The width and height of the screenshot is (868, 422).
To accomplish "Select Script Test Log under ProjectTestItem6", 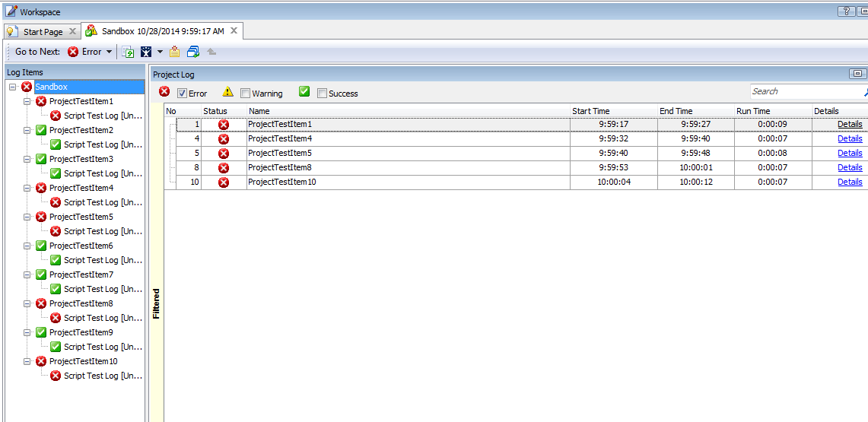I will (103, 260).
